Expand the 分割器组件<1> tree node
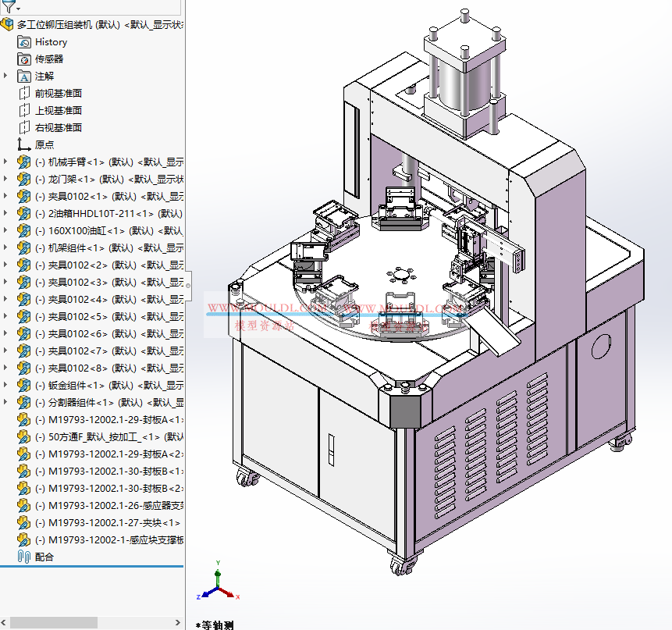The image size is (672, 630). coord(5,403)
